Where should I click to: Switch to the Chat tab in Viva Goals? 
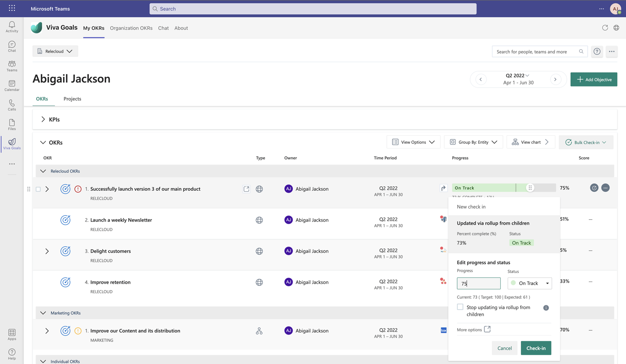point(163,28)
